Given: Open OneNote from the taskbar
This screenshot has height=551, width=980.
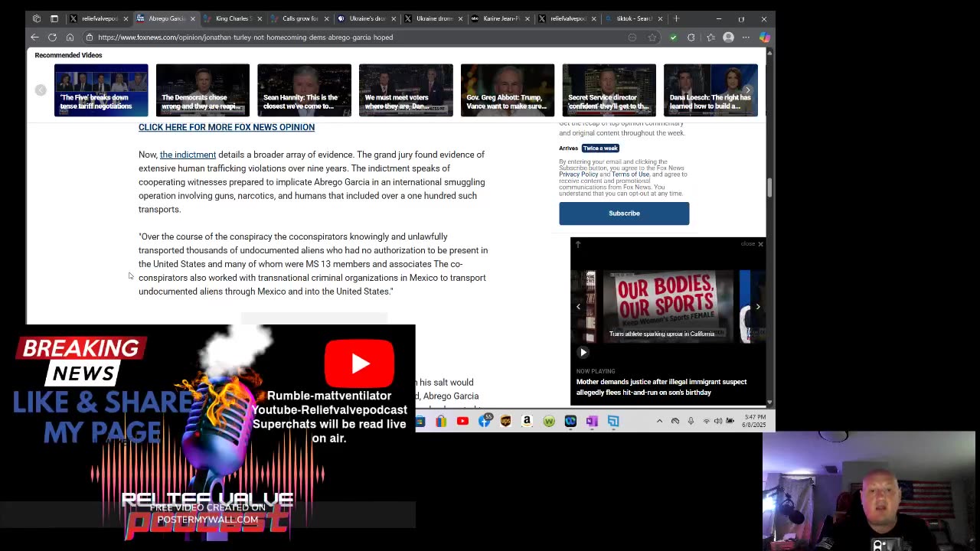Looking at the screenshot, I should tap(592, 421).
